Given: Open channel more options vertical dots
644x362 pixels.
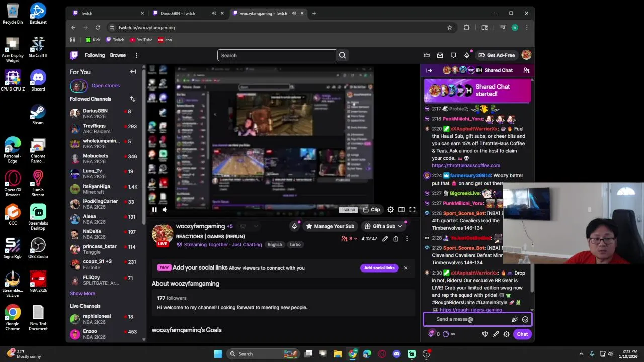Looking at the screenshot, I should [407, 239].
